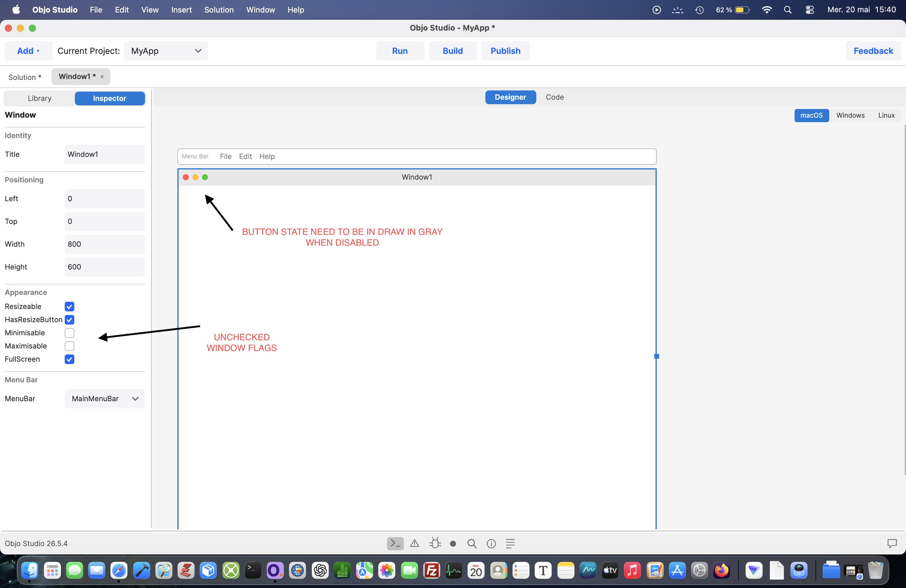Open the Add dropdown menu
The image size is (906, 588).
pos(28,51)
